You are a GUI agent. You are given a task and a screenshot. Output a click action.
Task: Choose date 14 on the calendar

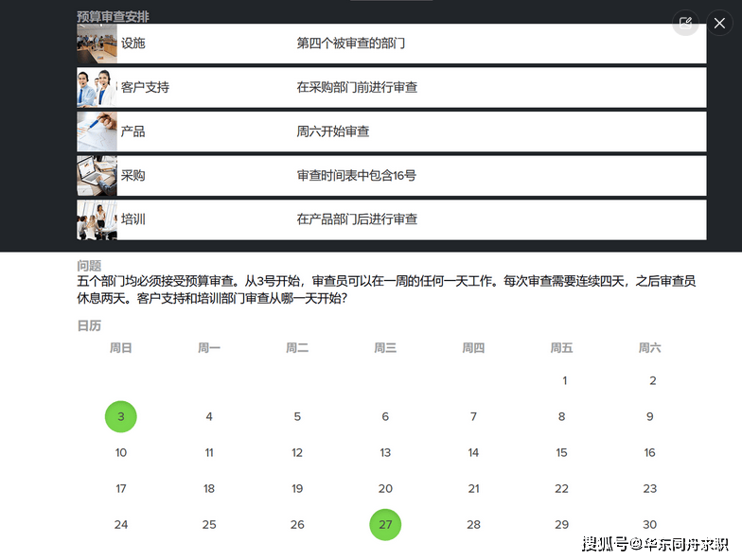tap(473, 452)
